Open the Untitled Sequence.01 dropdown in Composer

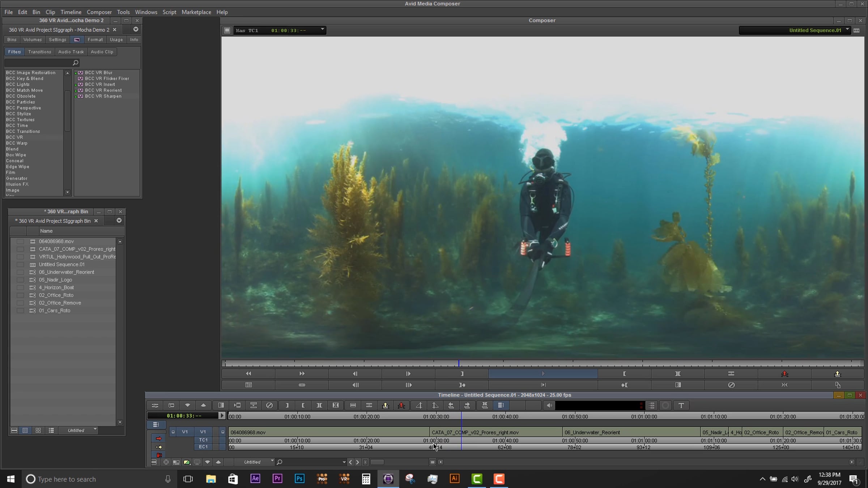click(x=847, y=30)
